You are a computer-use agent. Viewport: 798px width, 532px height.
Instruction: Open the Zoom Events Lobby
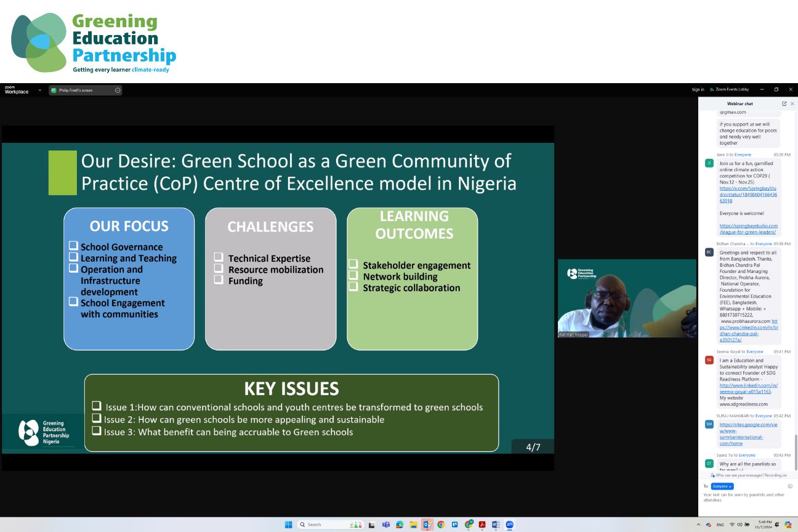coord(729,90)
